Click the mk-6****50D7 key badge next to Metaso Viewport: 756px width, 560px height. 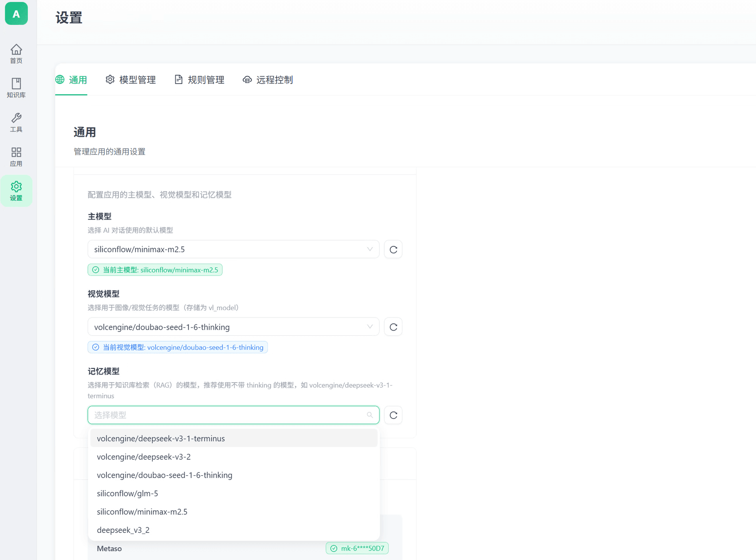tap(357, 548)
